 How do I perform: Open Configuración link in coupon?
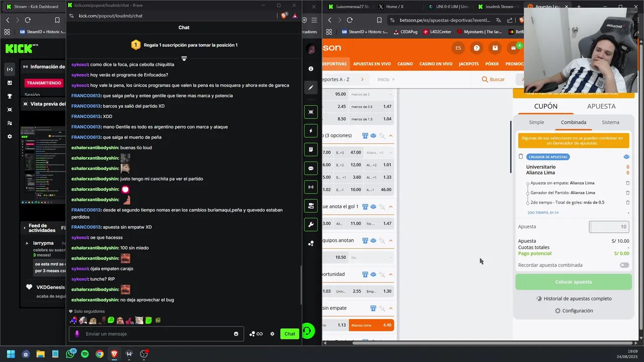tap(574, 311)
